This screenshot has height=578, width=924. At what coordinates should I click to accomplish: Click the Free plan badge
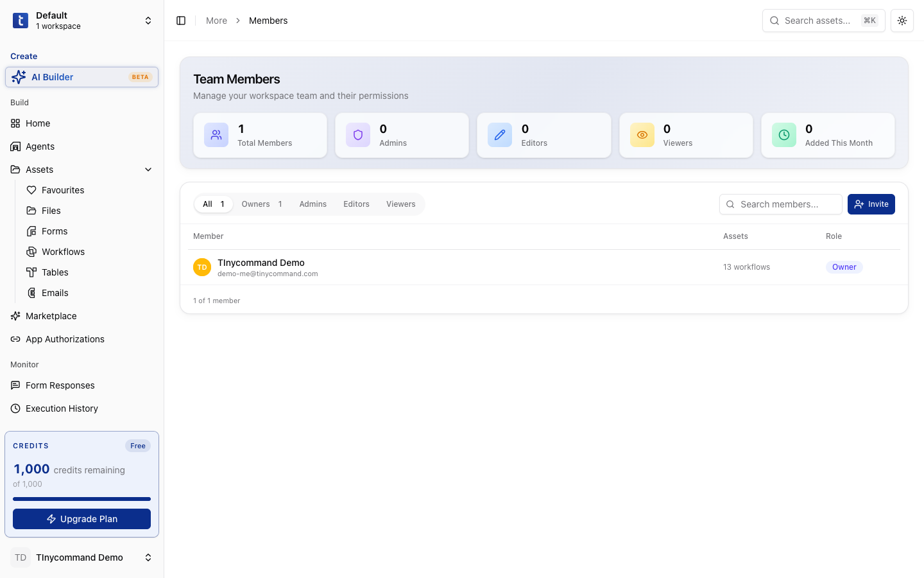point(138,446)
